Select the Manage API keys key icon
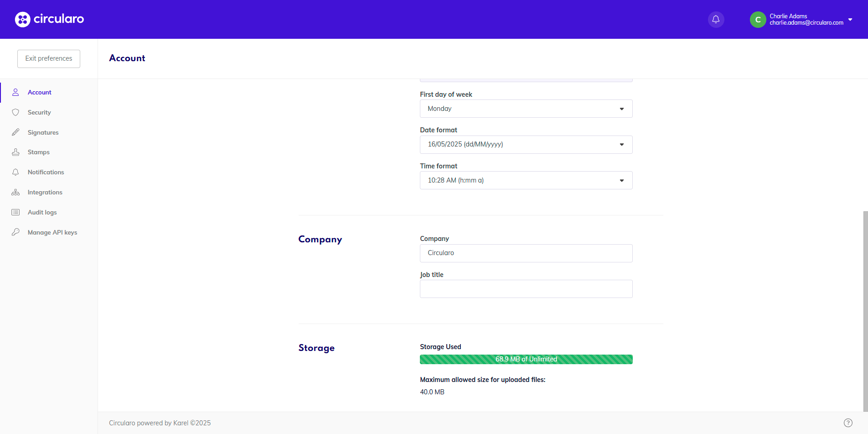This screenshot has height=434, width=868. [15, 232]
